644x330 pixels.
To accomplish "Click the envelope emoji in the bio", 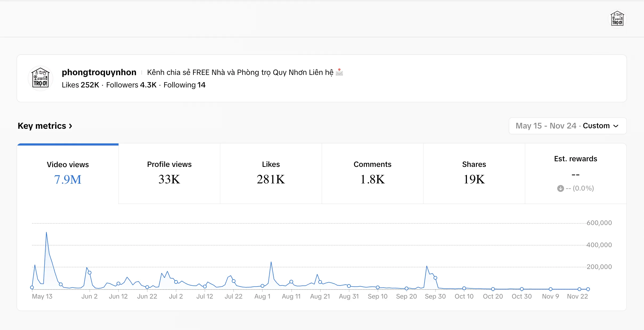I will coord(339,72).
